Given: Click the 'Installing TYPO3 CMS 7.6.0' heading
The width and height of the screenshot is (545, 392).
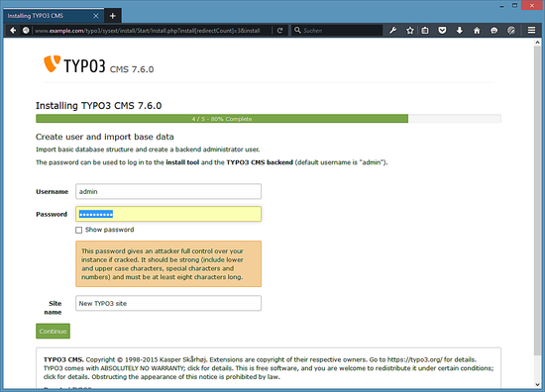Looking at the screenshot, I should point(99,106).
